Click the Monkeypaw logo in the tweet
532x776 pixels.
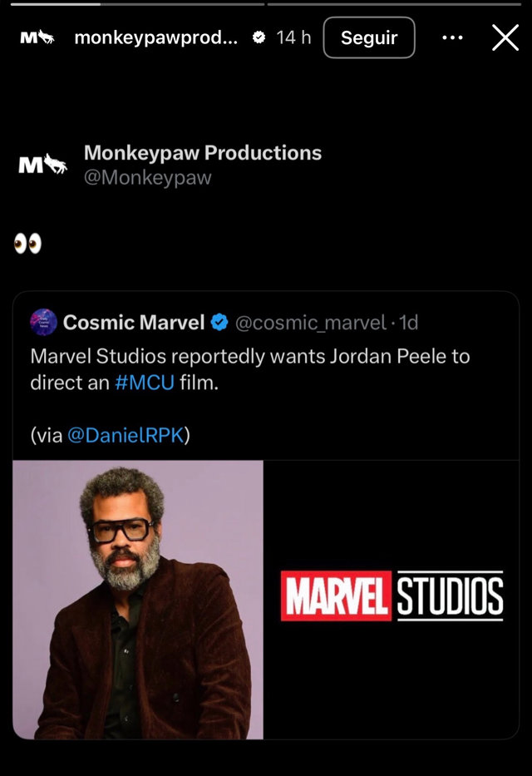[x=42, y=164]
